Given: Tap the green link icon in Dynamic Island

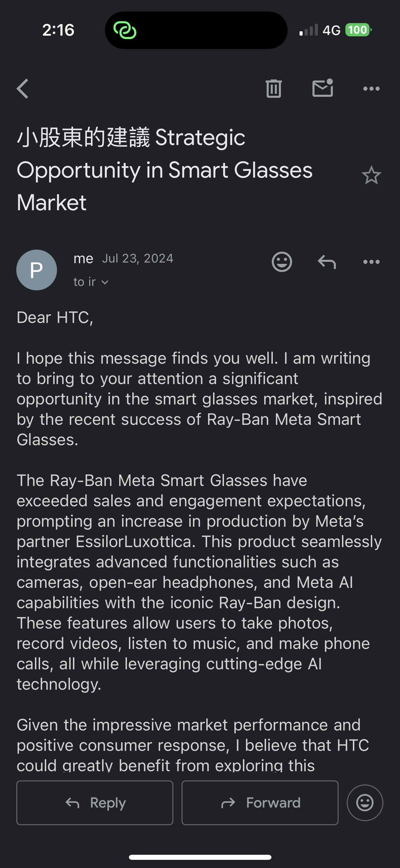Looking at the screenshot, I should click(x=125, y=30).
